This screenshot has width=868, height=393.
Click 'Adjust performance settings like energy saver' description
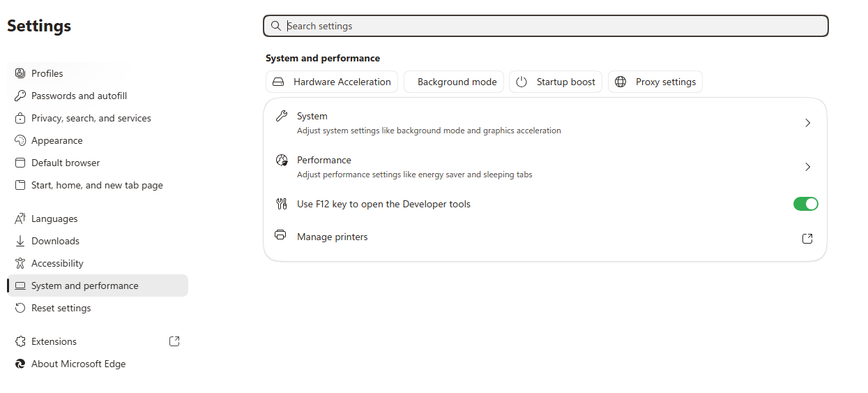[414, 175]
